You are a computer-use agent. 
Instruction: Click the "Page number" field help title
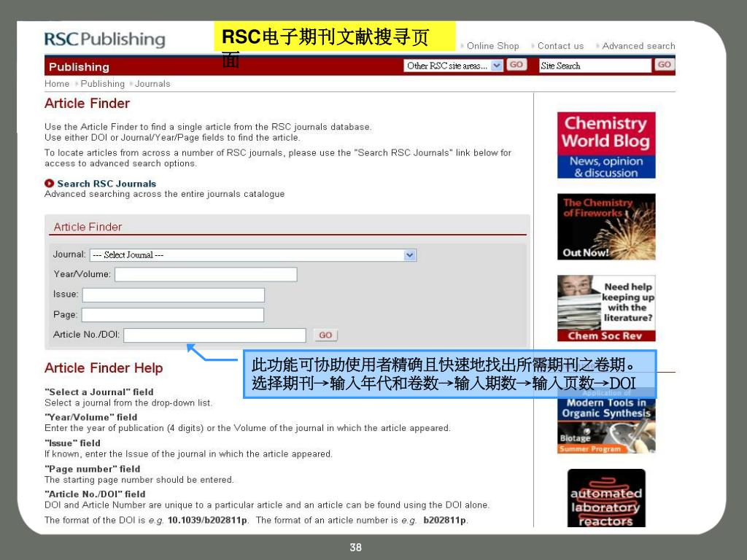93,469
